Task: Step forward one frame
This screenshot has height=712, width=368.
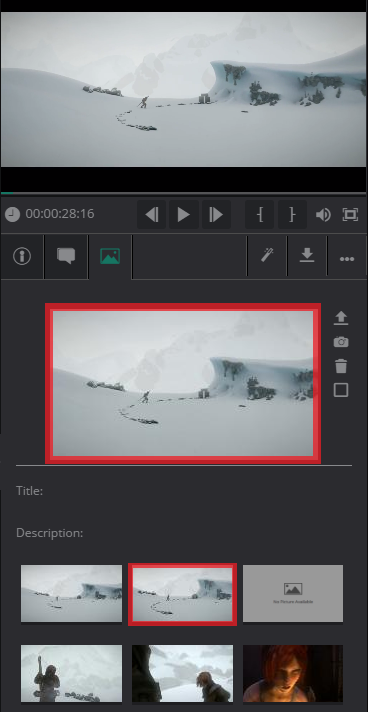Action: (x=216, y=214)
